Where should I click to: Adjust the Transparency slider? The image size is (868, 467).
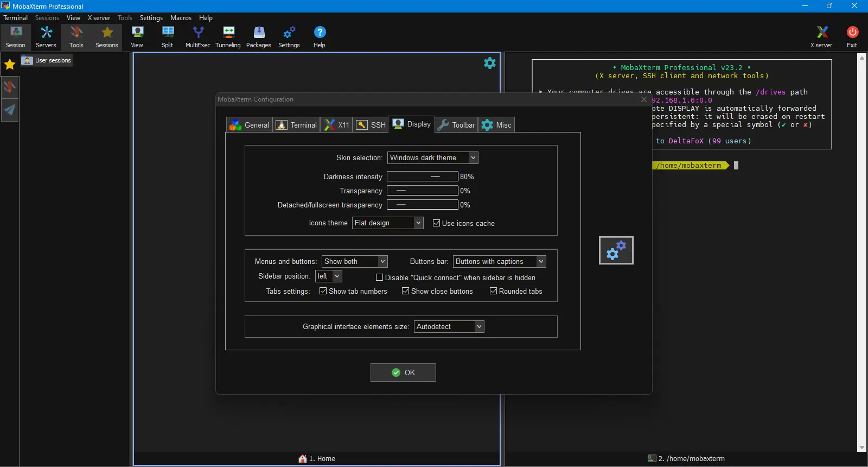(x=423, y=191)
